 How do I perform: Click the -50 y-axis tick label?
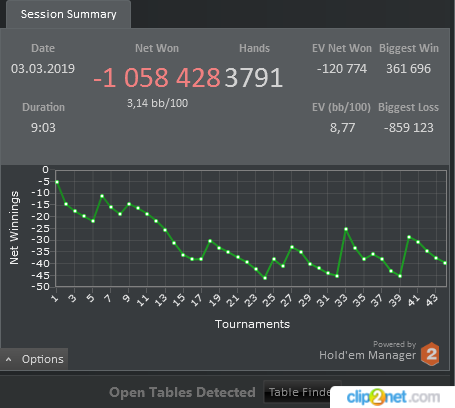40,287
